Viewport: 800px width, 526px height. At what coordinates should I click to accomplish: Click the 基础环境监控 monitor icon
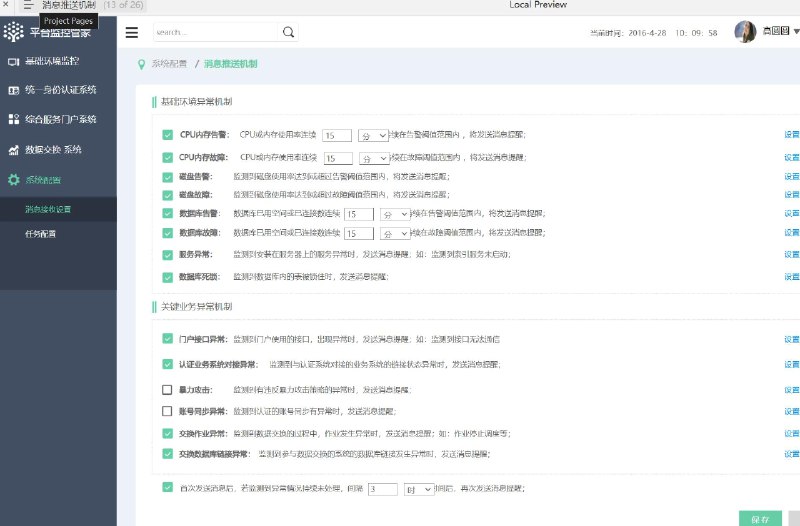coord(14,62)
